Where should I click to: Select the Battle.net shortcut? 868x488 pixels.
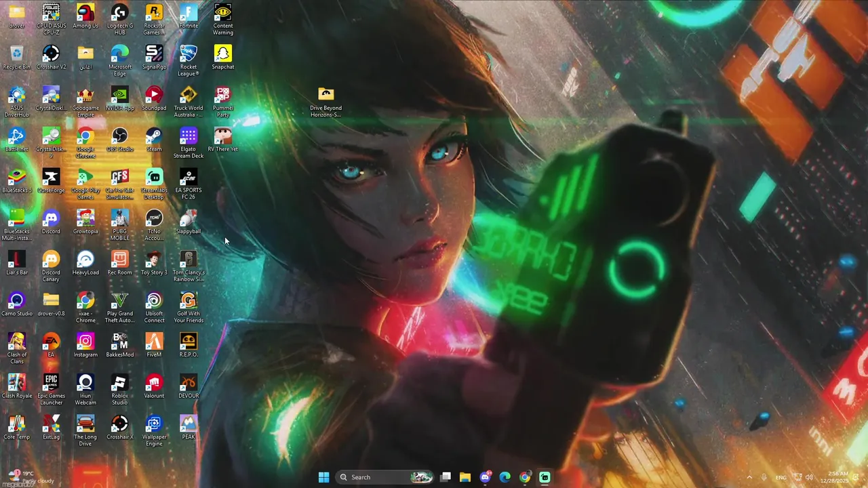tap(17, 141)
